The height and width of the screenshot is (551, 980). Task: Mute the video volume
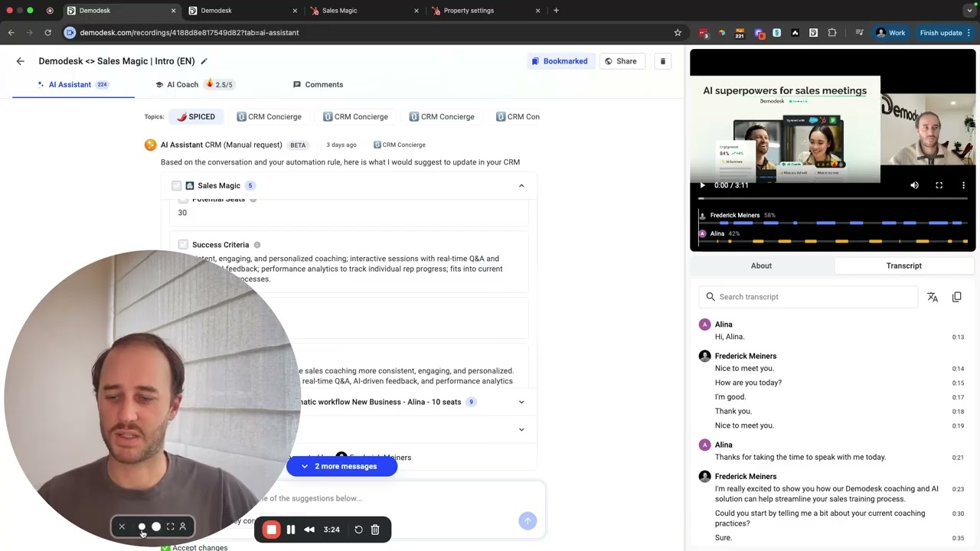(914, 185)
